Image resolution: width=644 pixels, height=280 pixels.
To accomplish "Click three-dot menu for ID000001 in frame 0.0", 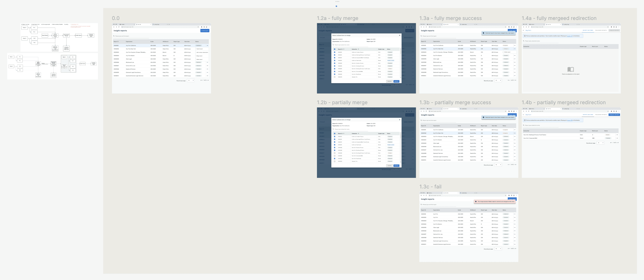I will click(207, 45).
